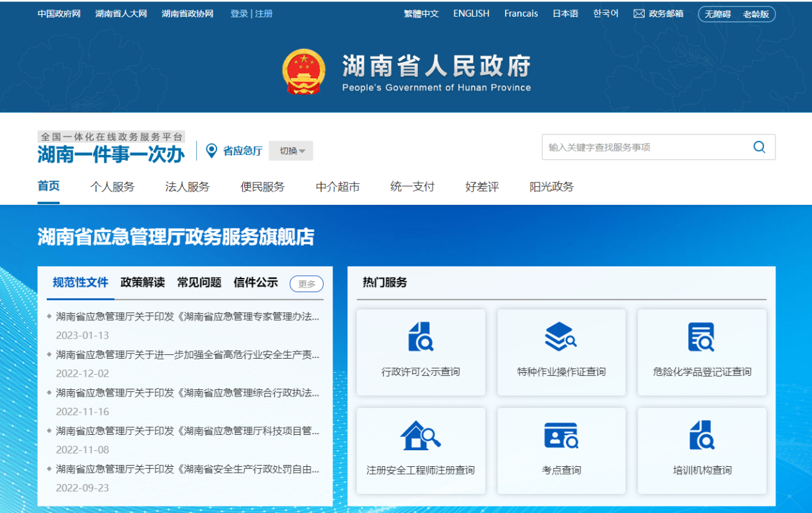The height and width of the screenshot is (513, 812).
Task: Open 危险化学品登记证查询 icon
Action: point(701,337)
